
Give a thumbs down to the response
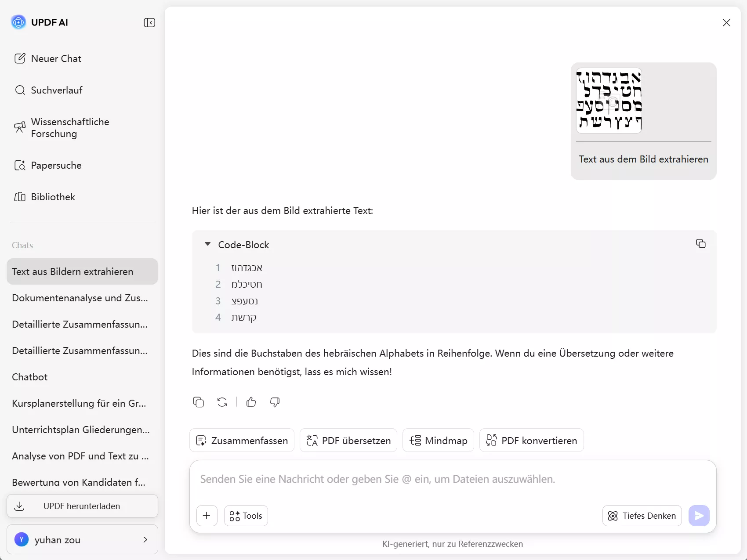coord(275,402)
